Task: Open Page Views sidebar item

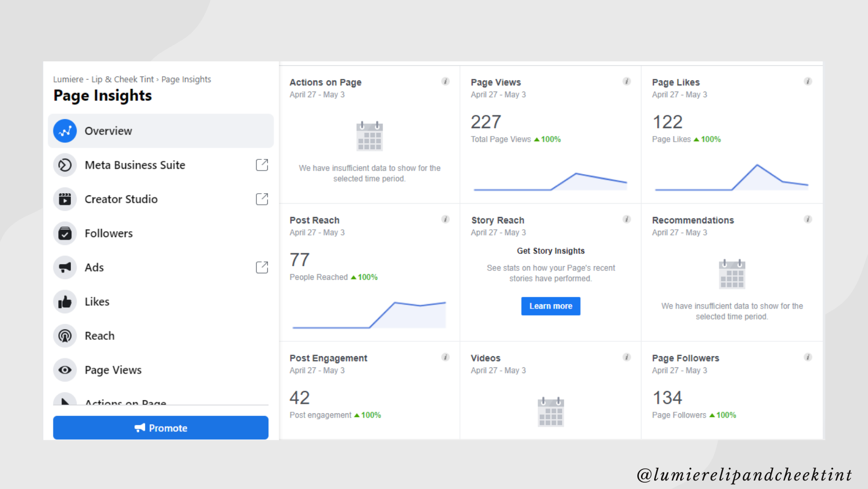Action: [x=161, y=370]
